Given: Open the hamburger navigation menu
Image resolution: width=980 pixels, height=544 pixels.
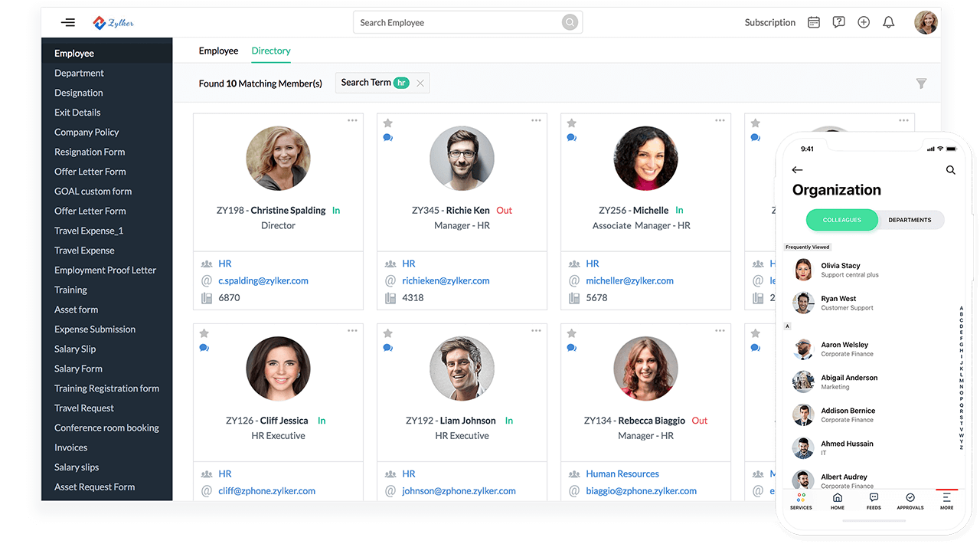Looking at the screenshot, I should (67, 22).
